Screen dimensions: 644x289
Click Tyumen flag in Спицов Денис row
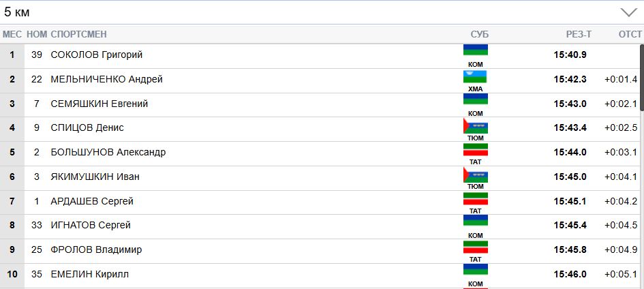[476, 125]
